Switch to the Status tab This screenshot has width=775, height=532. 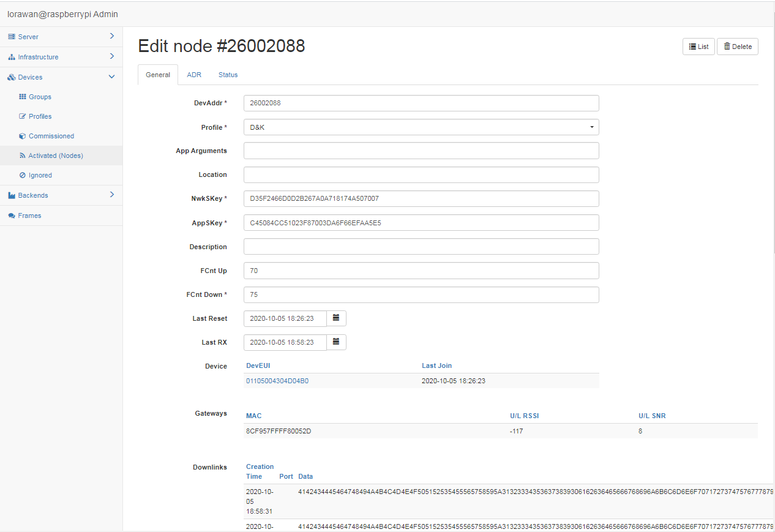(228, 75)
